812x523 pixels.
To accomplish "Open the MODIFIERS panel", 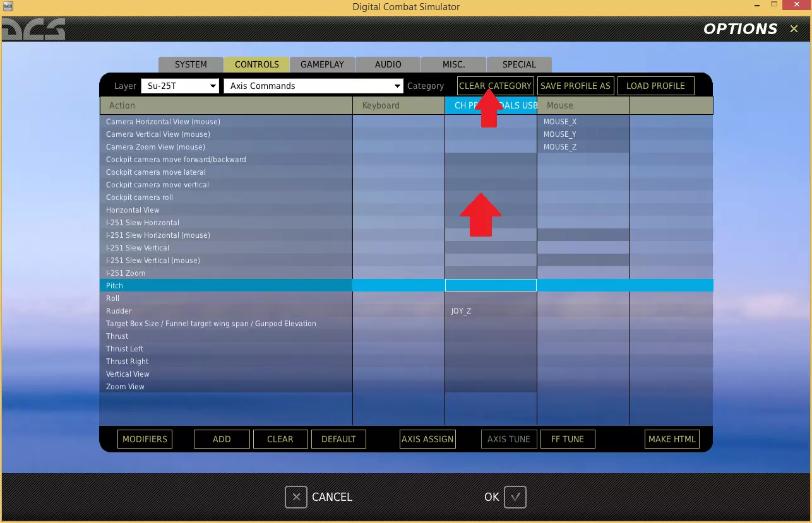I will (145, 439).
